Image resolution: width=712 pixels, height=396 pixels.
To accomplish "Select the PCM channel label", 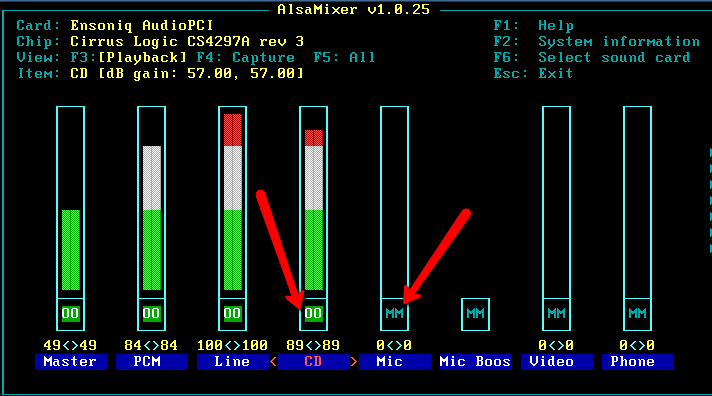I will pyautogui.click(x=152, y=362).
